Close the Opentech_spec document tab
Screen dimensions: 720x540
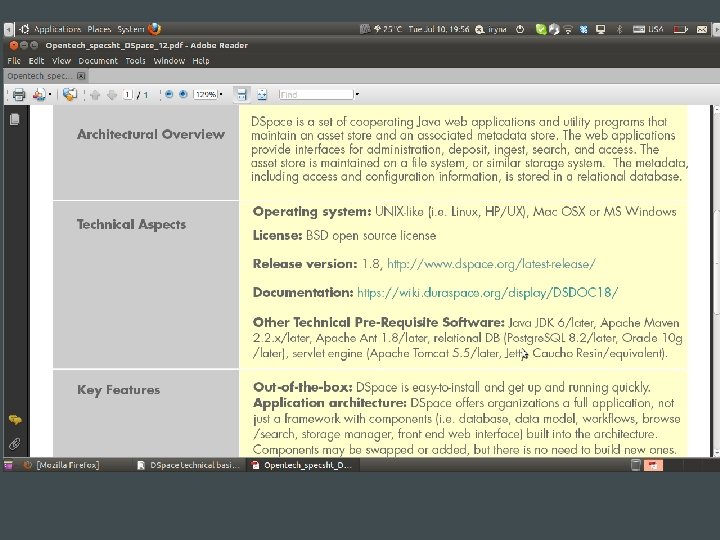[81, 76]
